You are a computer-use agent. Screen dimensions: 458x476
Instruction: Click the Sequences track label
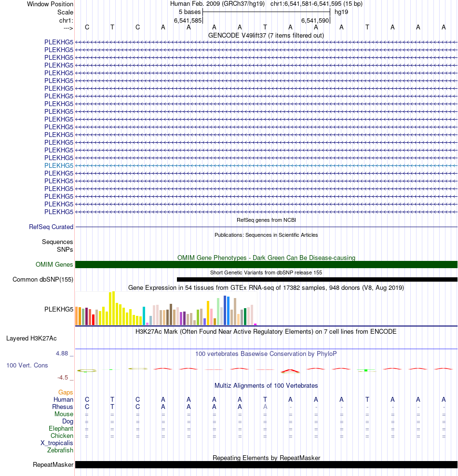click(x=57, y=242)
